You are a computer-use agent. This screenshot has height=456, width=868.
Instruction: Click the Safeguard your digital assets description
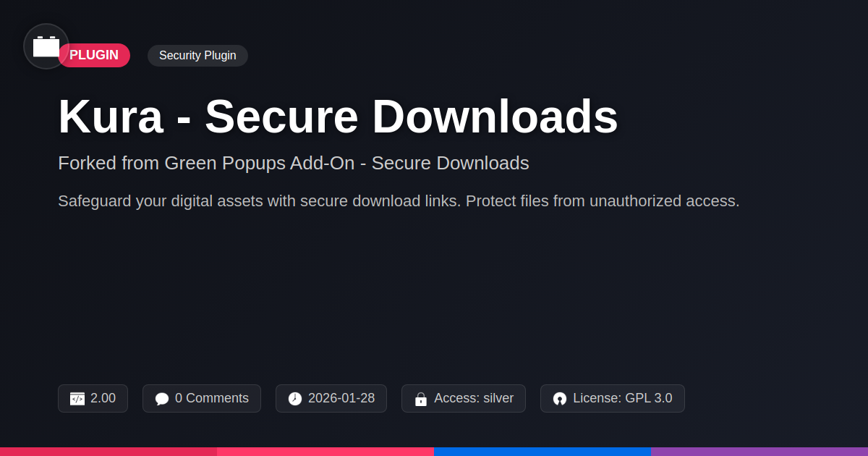tap(399, 201)
